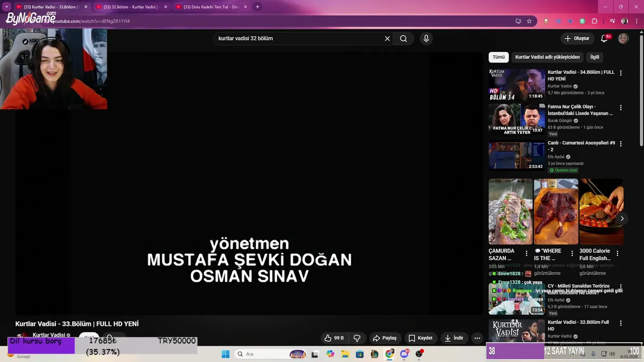
Task: Open a new browser tab
Action: pyautogui.click(x=258, y=7)
